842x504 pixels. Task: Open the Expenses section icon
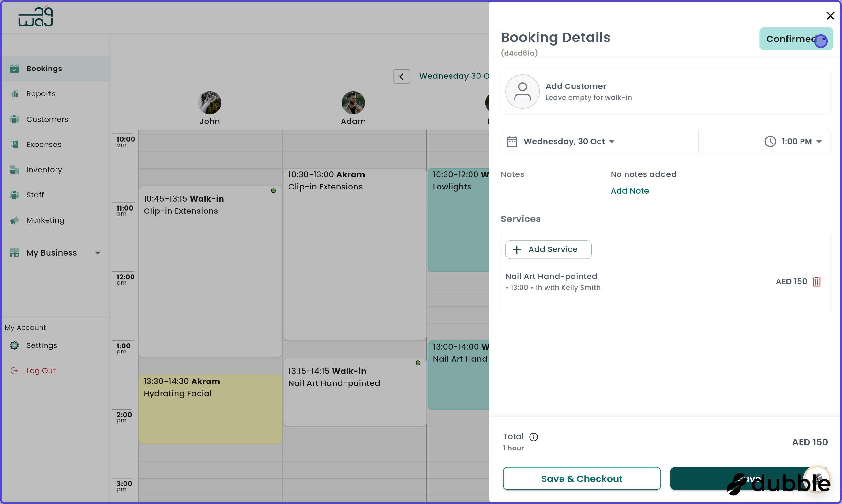click(14, 144)
